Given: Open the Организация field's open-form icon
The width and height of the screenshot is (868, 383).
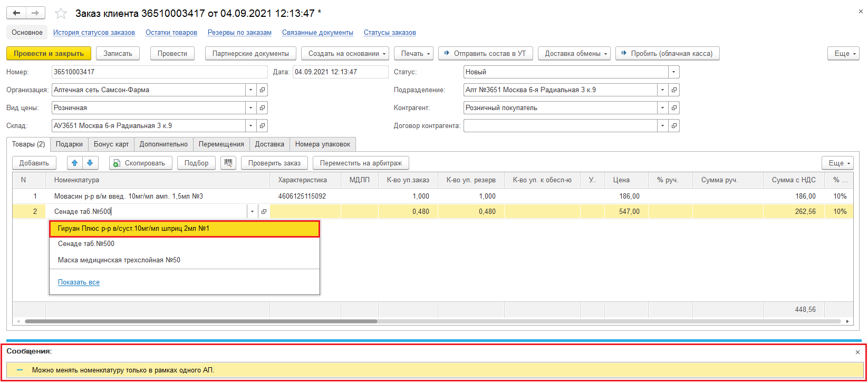Looking at the screenshot, I should click(263, 90).
